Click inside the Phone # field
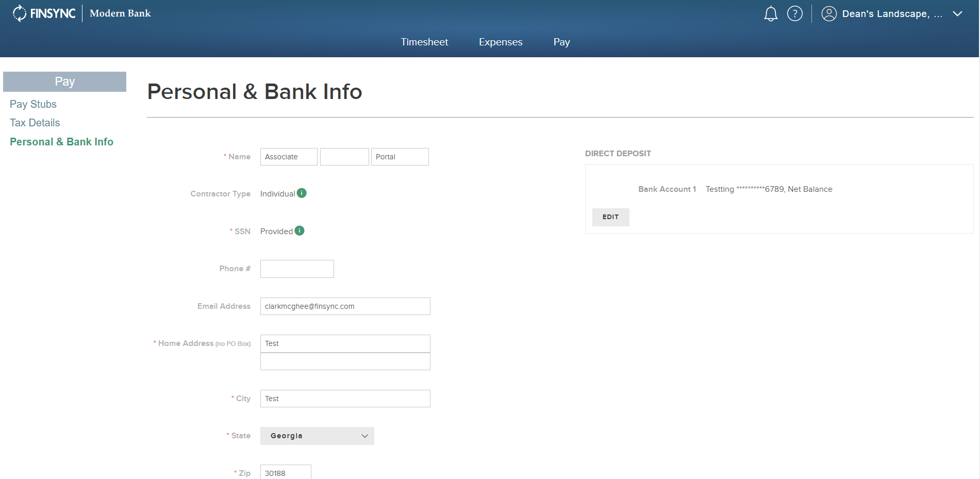 [297, 269]
